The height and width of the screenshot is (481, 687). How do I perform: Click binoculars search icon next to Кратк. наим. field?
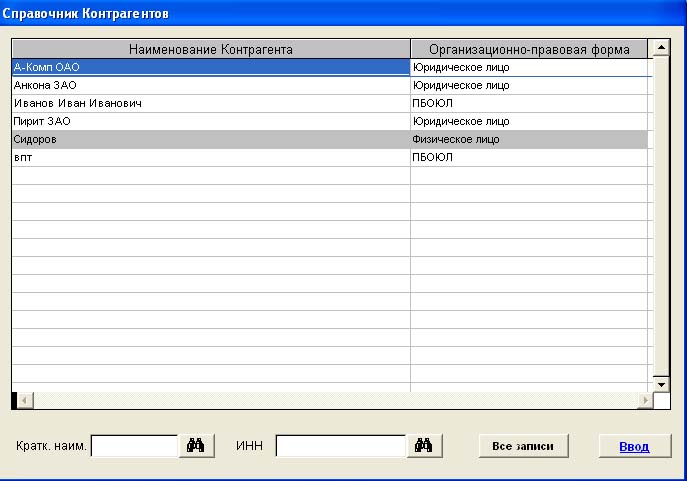coord(196,446)
